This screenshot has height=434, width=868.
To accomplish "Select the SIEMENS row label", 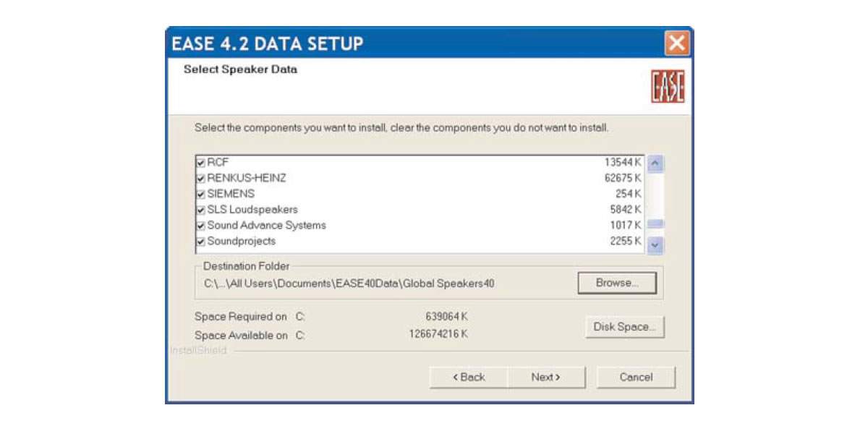I will point(231,195).
